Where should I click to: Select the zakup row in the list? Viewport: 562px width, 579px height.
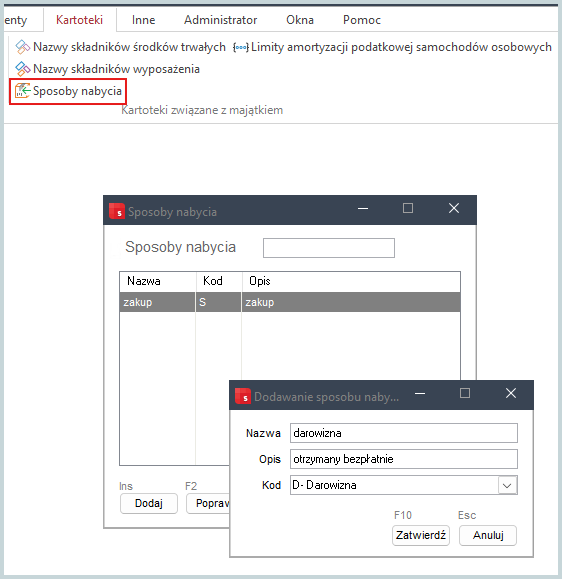[x=290, y=302]
